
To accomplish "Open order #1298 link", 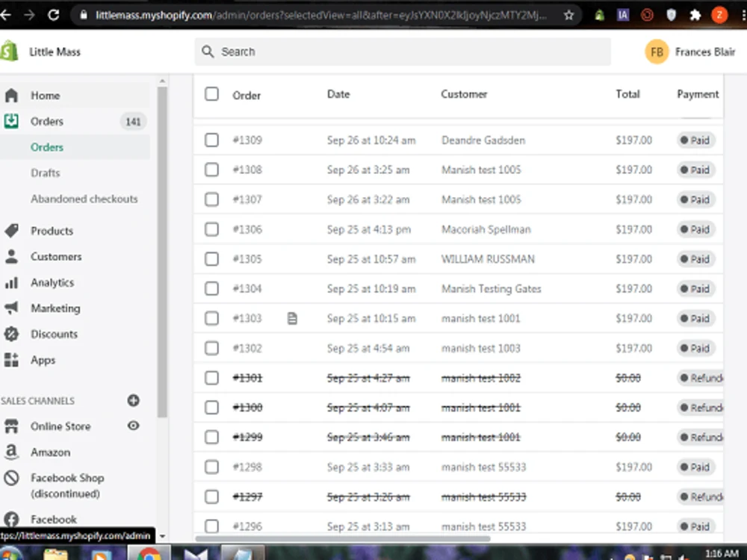I will (247, 467).
